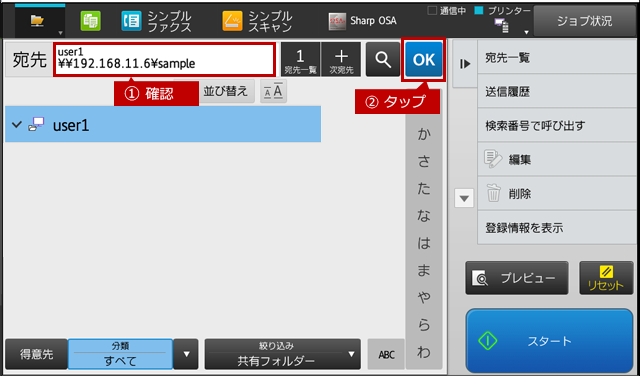Jump to the た index row
The image size is (640, 376).
424,189
